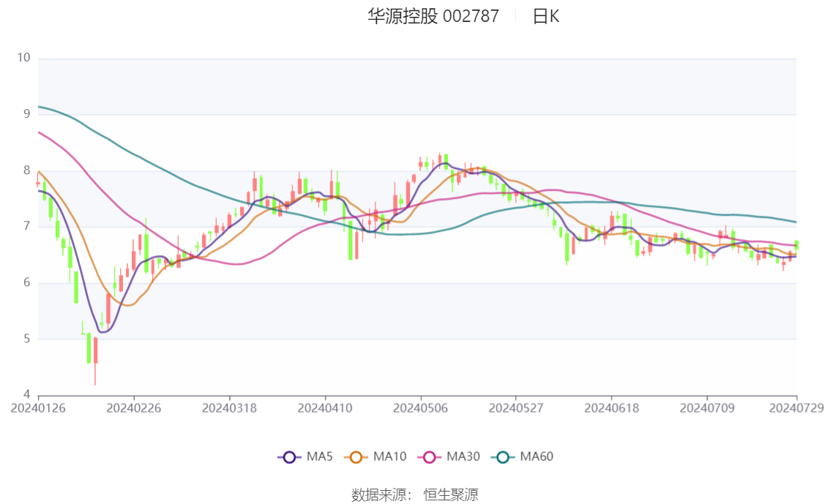Screen dimensions: 830x504
Task: Click x-axis date label 20240126
Action: (38, 408)
